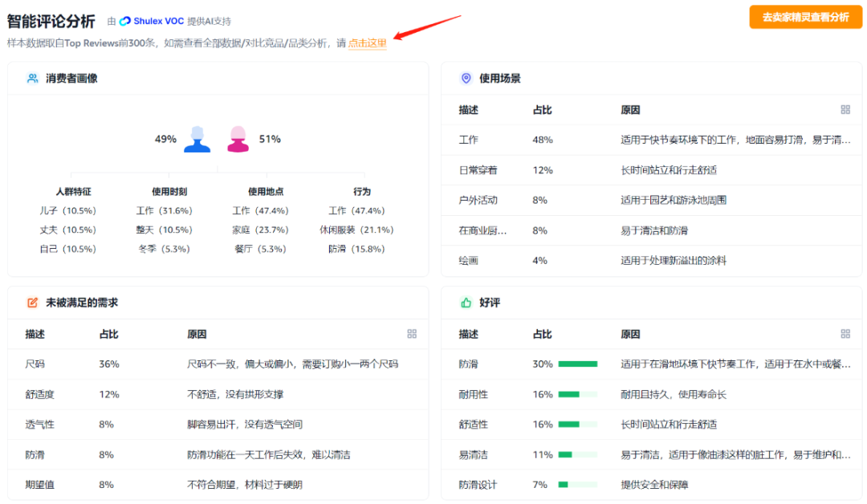
Task: Select the 行为 column heading
Action: point(362,191)
